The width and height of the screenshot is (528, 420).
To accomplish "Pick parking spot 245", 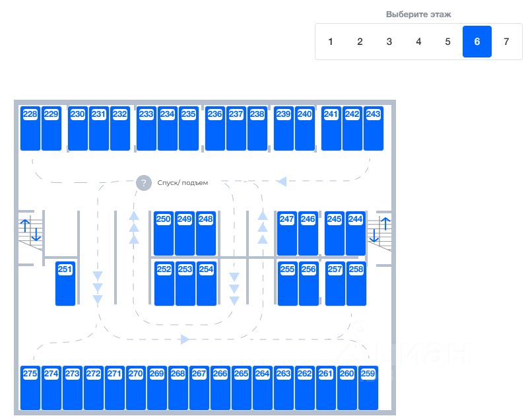I will (x=335, y=233).
